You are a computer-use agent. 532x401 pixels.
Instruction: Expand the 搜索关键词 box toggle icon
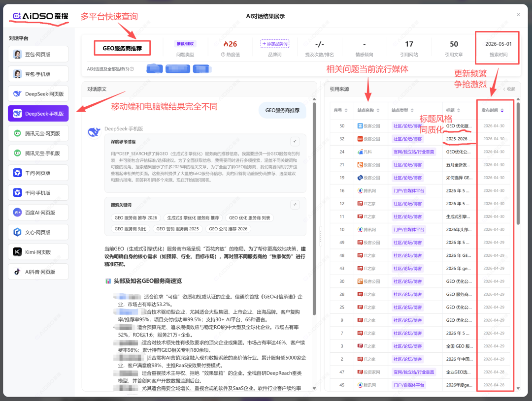(295, 204)
